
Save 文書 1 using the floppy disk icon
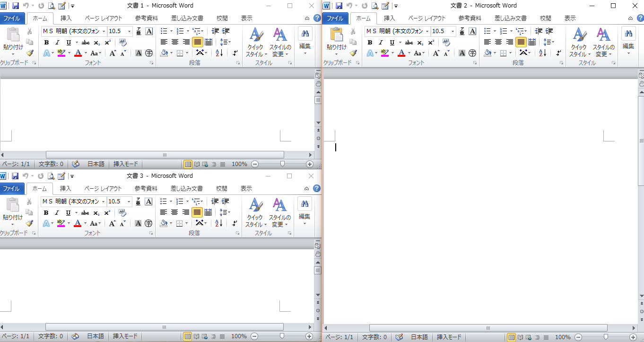(x=16, y=6)
